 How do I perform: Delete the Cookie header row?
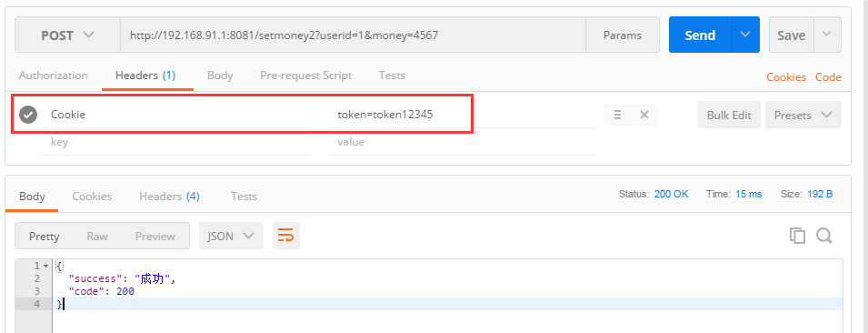[x=644, y=115]
